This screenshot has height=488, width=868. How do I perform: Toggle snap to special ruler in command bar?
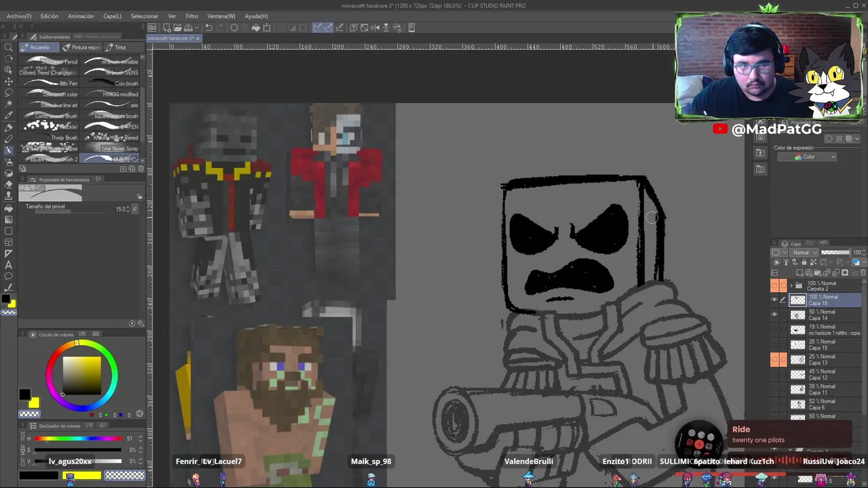pos(328,28)
